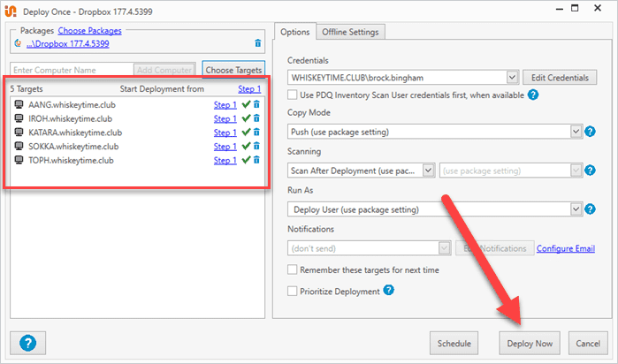
Task: Open help icon next to Copy Mode
Action: click(590, 131)
